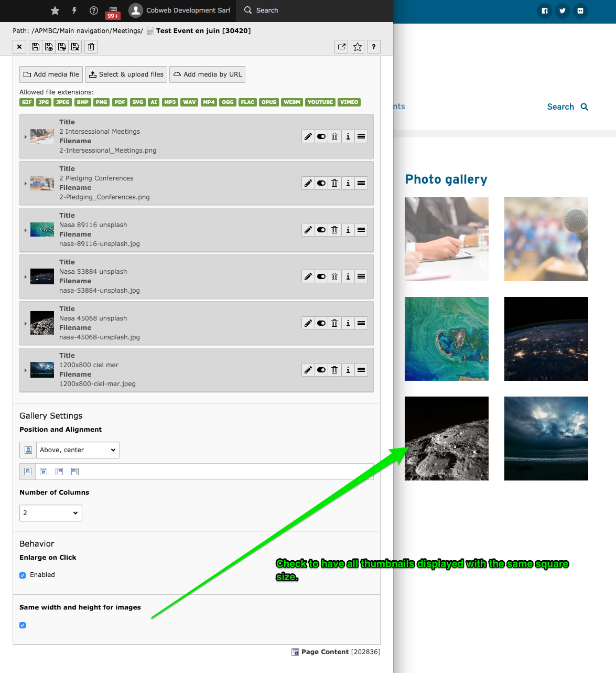616x673 pixels.
Task: Open the flush caches lightning icon
Action: [x=74, y=10]
